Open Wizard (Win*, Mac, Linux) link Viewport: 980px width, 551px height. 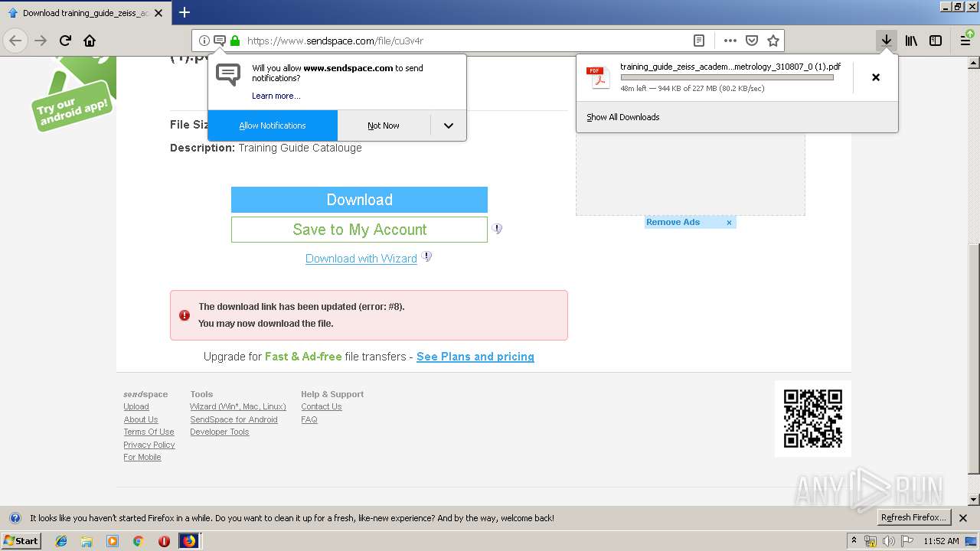click(x=238, y=406)
